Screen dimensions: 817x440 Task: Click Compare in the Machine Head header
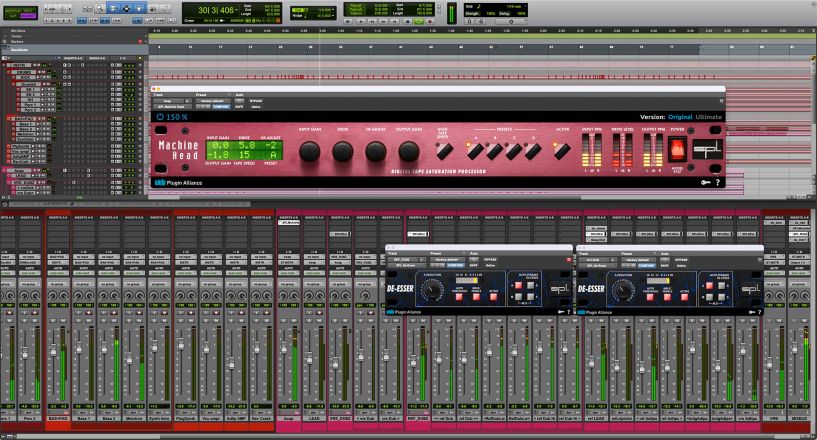[221, 106]
